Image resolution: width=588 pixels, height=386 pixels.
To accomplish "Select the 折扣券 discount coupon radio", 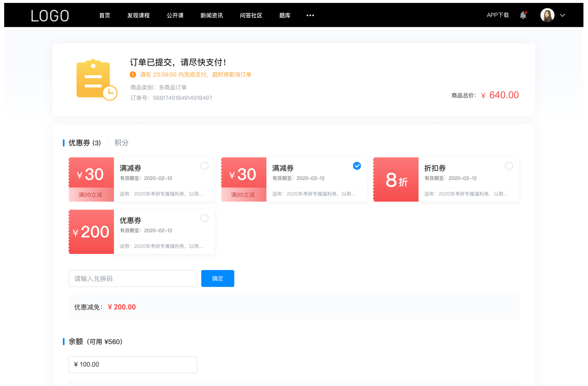I will [x=509, y=166].
